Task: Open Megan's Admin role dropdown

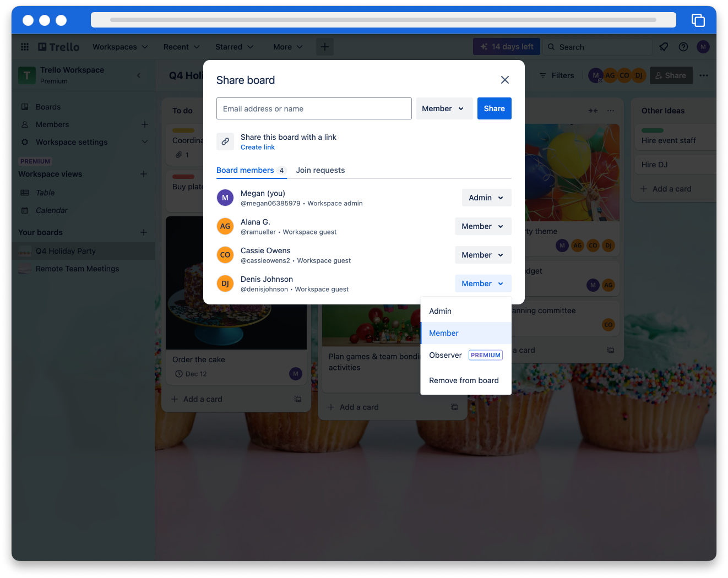Action: click(486, 198)
